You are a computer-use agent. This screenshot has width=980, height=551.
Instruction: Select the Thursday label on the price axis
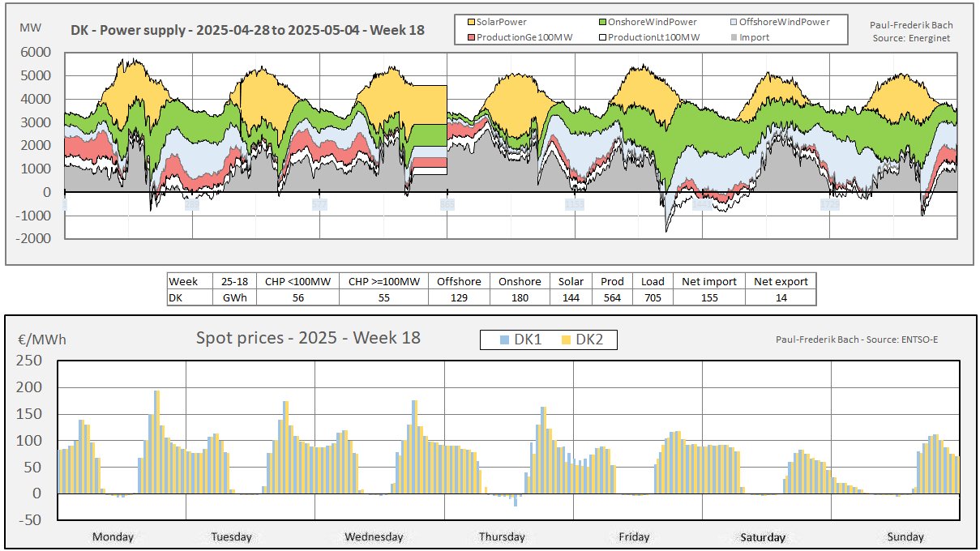point(501,536)
